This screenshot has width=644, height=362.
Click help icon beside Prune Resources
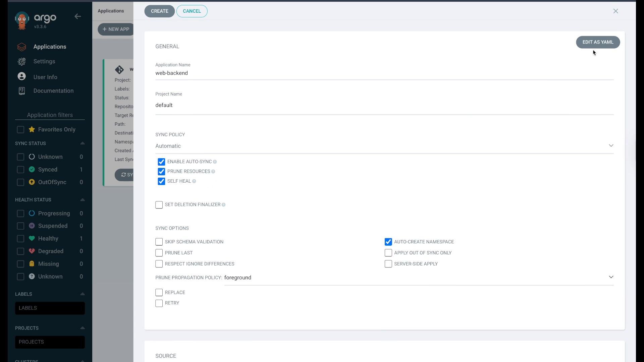tap(213, 172)
